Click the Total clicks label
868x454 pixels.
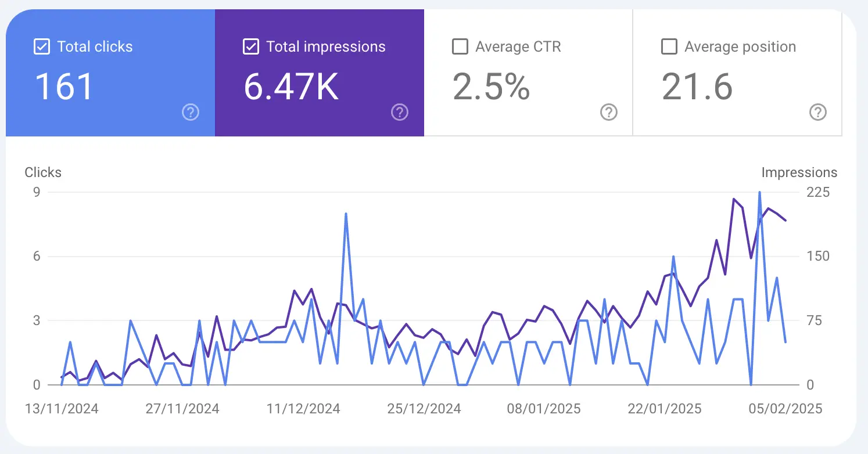(x=95, y=47)
